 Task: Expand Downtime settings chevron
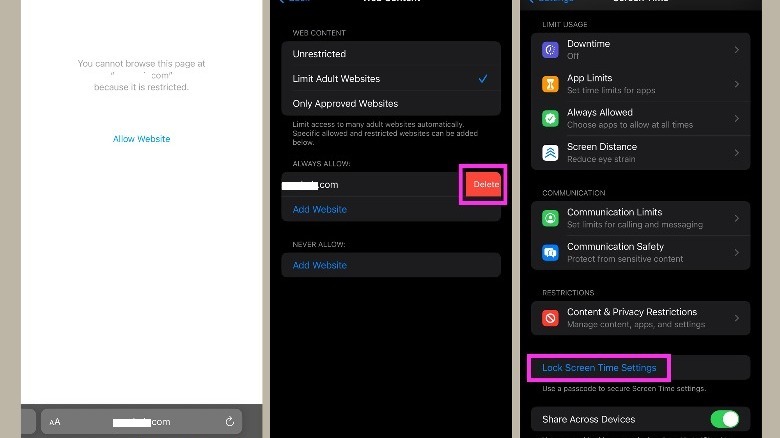737,50
